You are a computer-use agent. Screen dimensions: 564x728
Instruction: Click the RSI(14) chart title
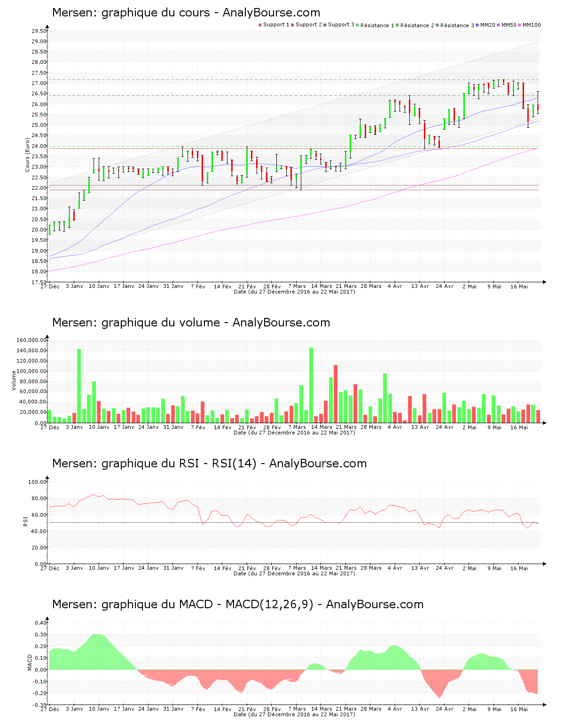click(210, 464)
